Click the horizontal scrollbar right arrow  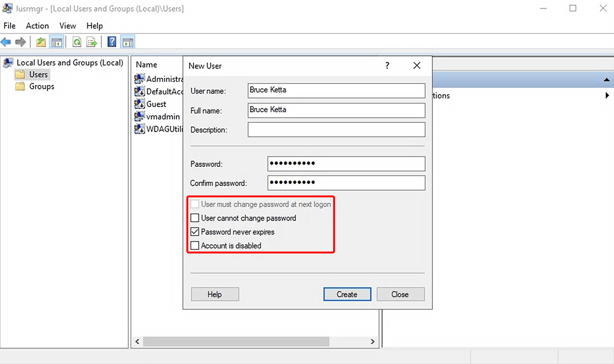tap(372, 341)
